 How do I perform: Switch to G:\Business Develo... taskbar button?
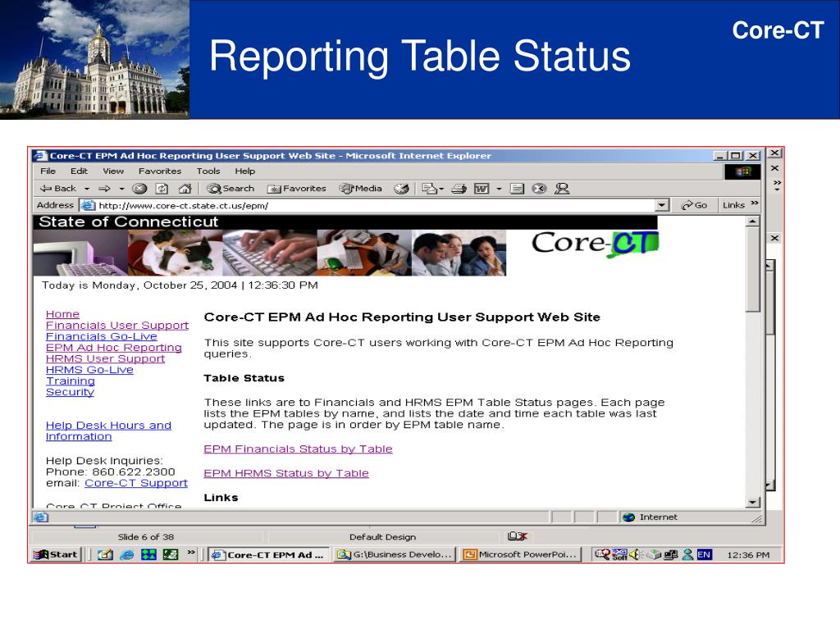click(395, 555)
